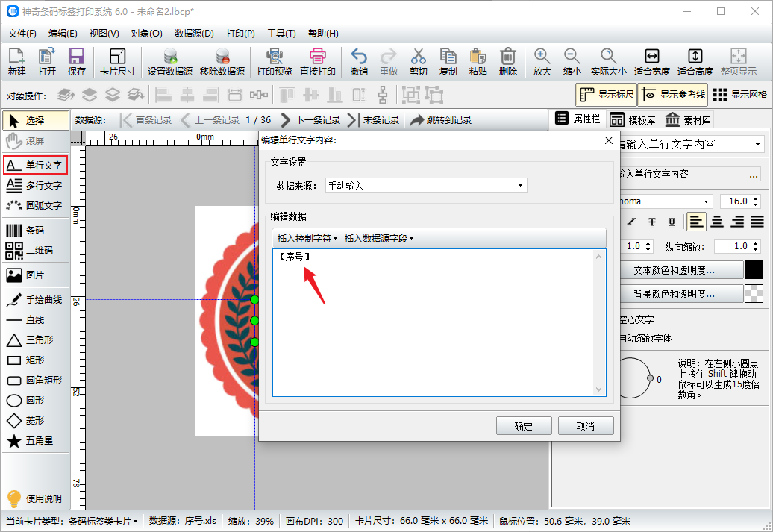
Task: Expand the 插入数据源字段 dropdown
Action: pyautogui.click(x=378, y=239)
